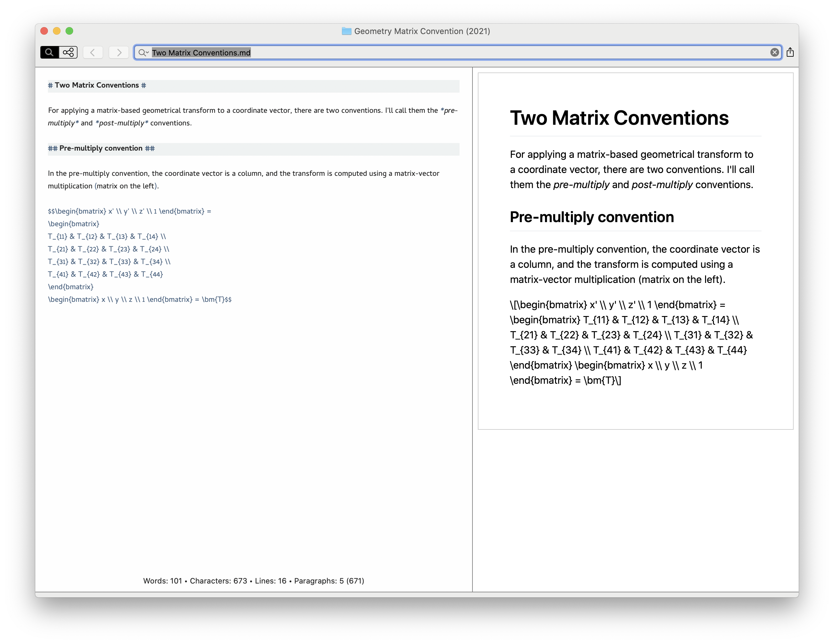Viewport: 834px width, 644px height.
Task: Click the word count status line
Action: [253, 581]
